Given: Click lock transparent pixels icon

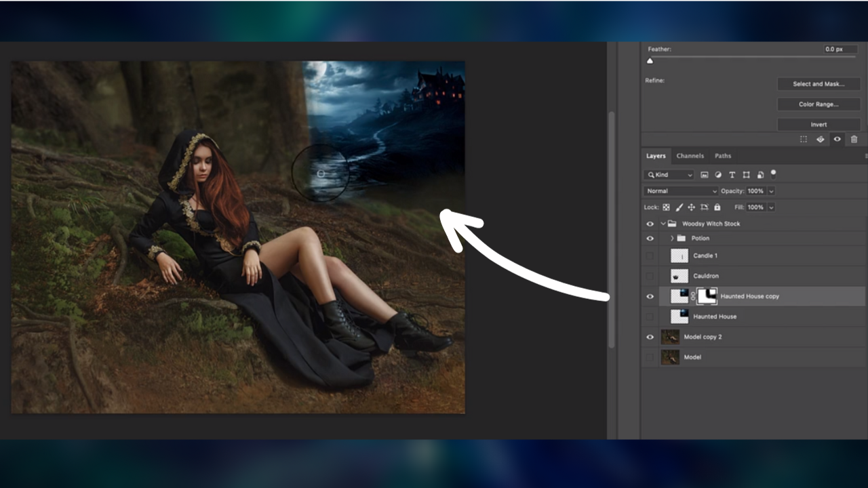Looking at the screenshot, I should (x=667, y=207).
